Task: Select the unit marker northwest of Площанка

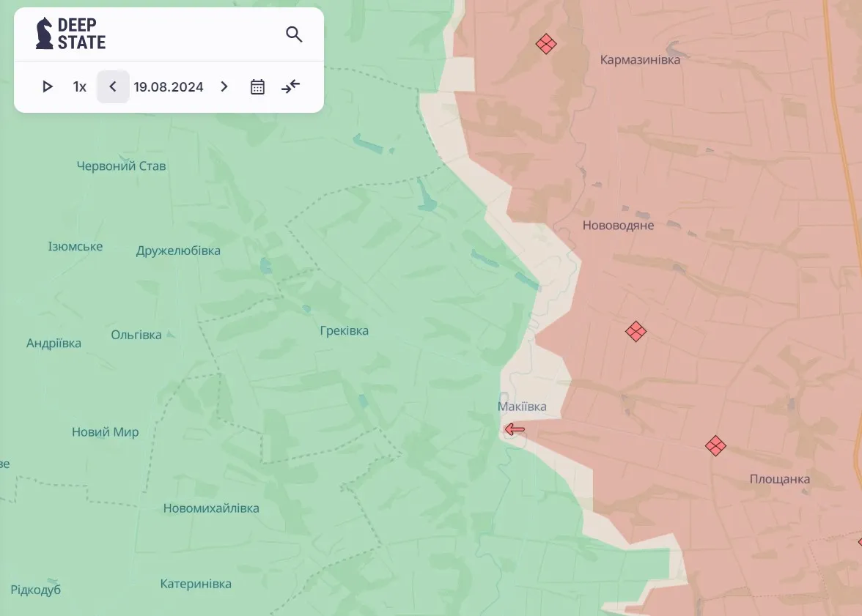Action: click(x=715, y=445)
